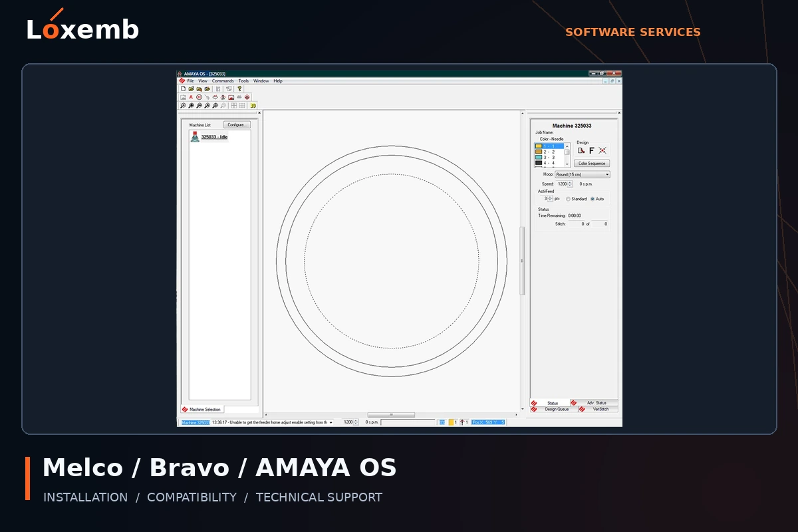This screenshot has height=532, width=798.
Task: Open the status message dropdown in status bar
Action: point(331,422)
